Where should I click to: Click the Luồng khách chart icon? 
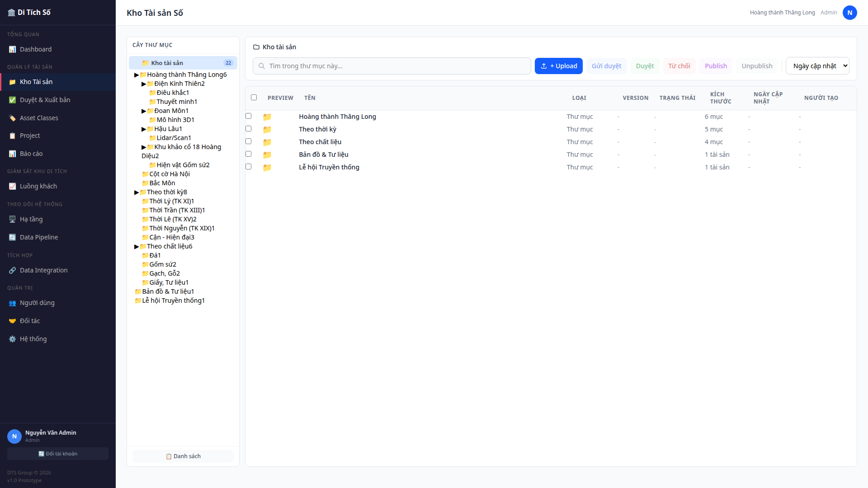pos(12,186)
